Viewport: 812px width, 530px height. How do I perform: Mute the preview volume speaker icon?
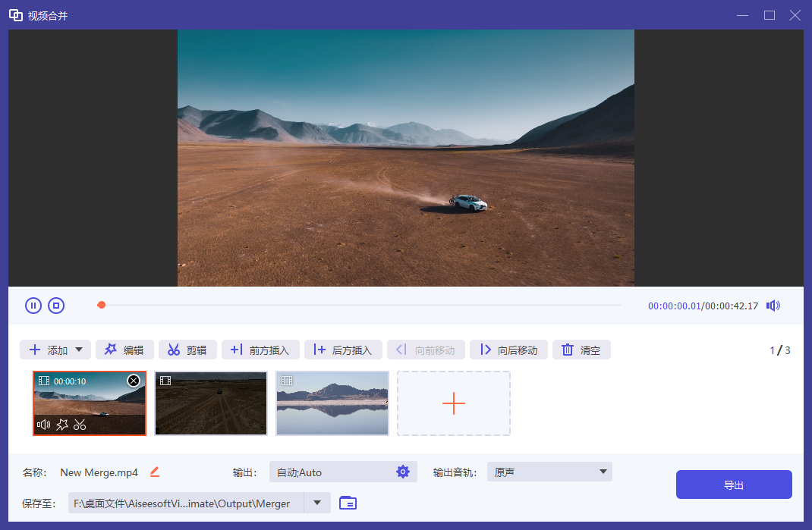(x=773, y=306)
